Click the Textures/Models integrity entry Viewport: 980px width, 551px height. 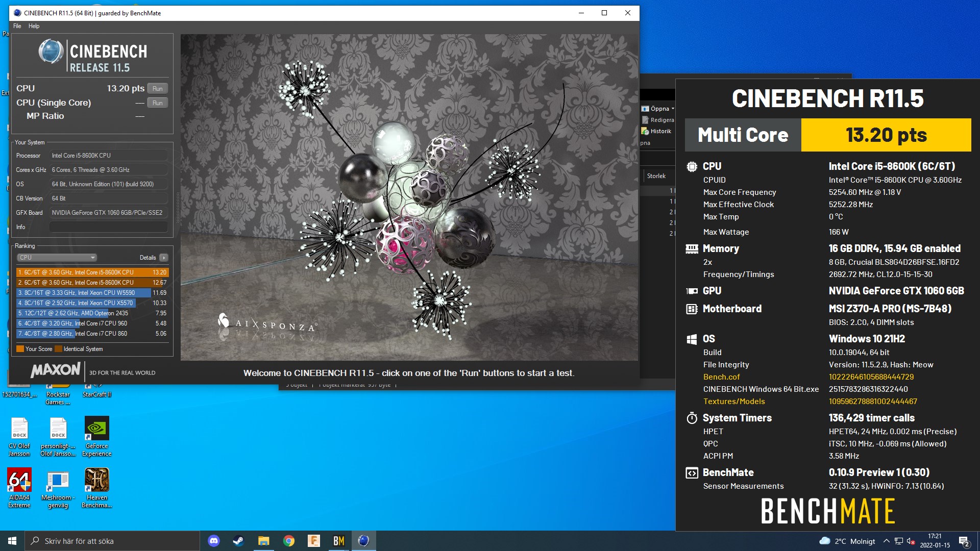pos(734,402)
